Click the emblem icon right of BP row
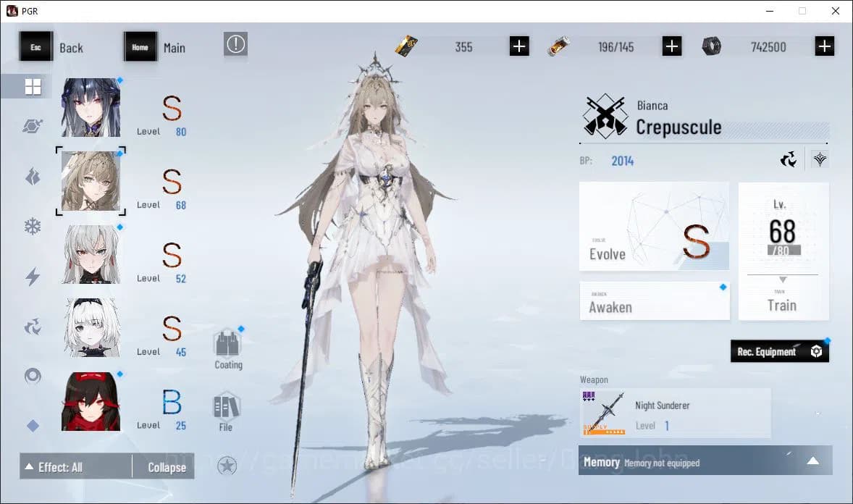This screenshot has width=853, height=504. tap(819, 159)
